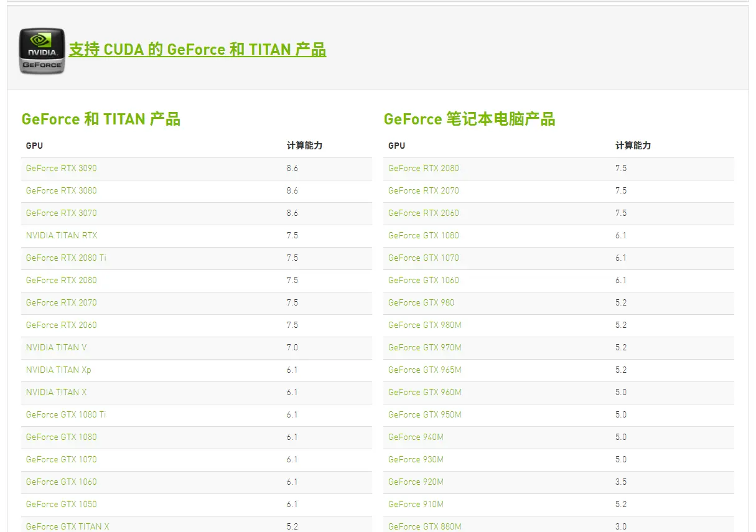Click the 7.0 value in the TITAN V row

point(292,347)
